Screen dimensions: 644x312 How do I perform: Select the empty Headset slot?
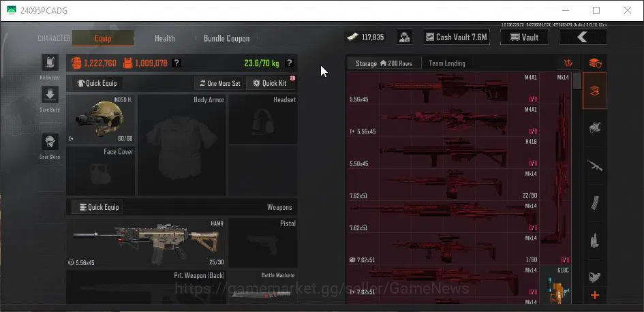[x=263, y=119]
